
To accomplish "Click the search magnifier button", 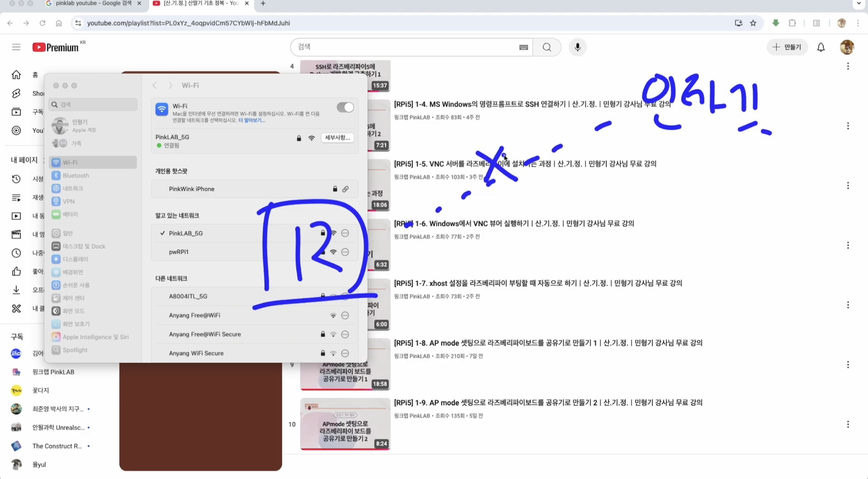I will click(547, 47).
